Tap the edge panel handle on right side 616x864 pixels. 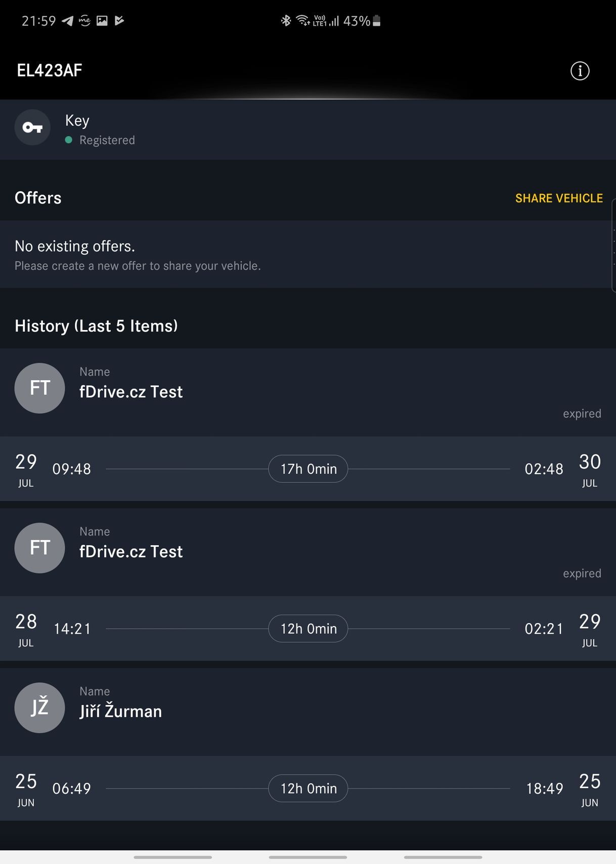pyautogui.click(x=613, y=245)
